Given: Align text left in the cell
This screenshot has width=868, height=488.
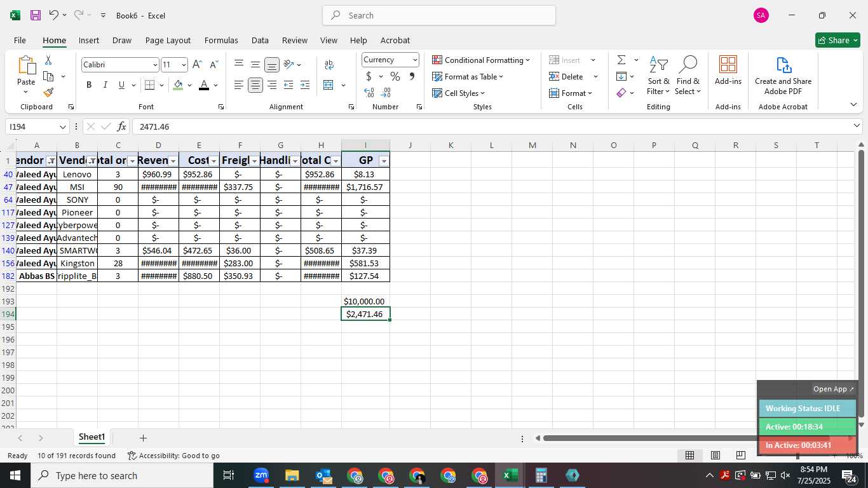Looking at the screenshot, I should pos(239,85).
